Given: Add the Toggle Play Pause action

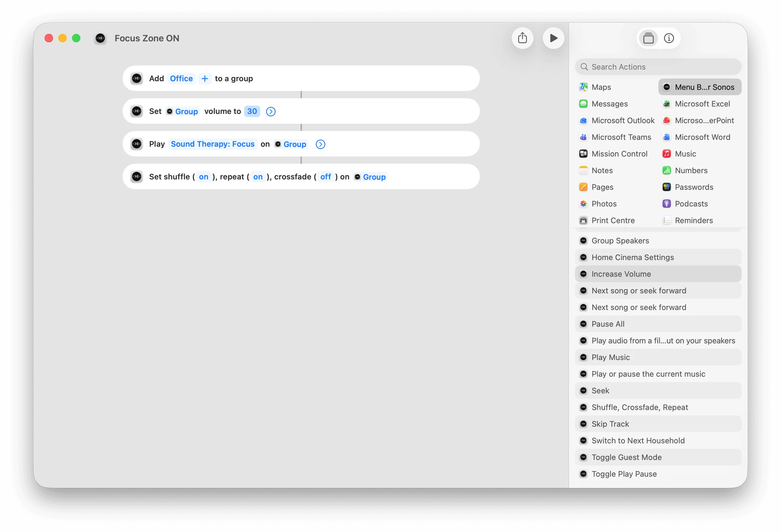Looking at the screenshot, I should 658,474.
